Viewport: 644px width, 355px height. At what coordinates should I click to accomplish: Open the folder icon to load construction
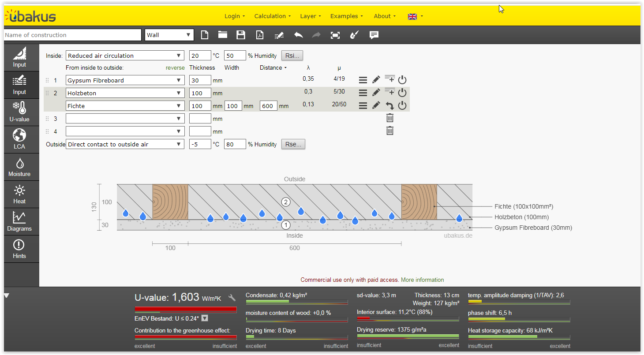[222, 35]
